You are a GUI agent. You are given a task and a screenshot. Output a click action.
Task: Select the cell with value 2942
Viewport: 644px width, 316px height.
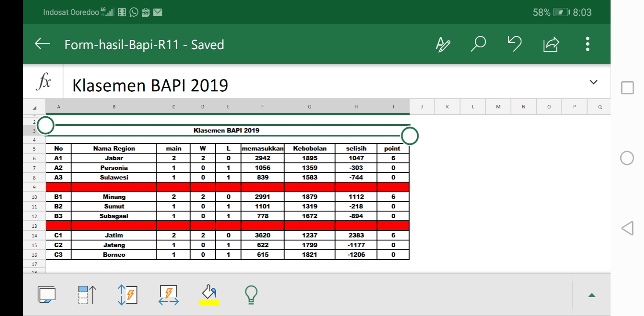(x=262, y=158)
